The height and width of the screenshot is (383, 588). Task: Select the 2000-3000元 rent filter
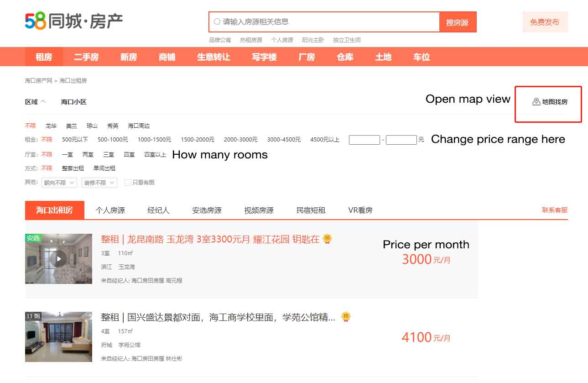pyautogui.click(x=240, y=140)
